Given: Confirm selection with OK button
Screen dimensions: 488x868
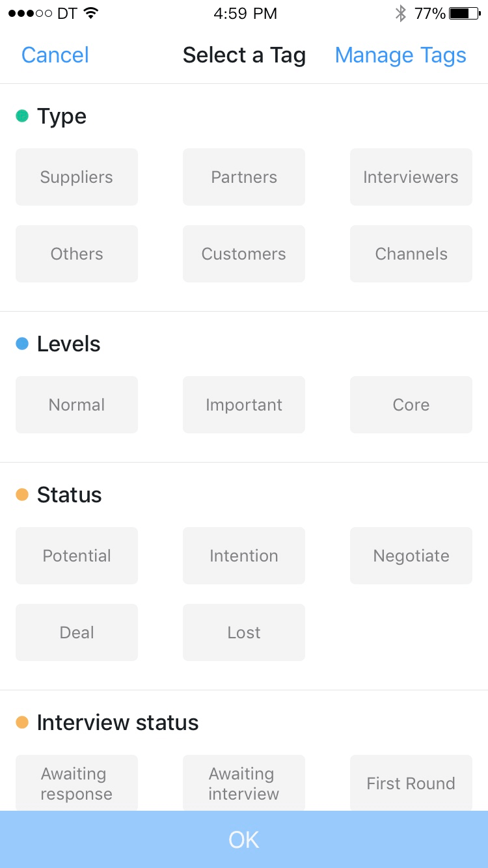Looking at the screenshot, I should coord(244,839).
